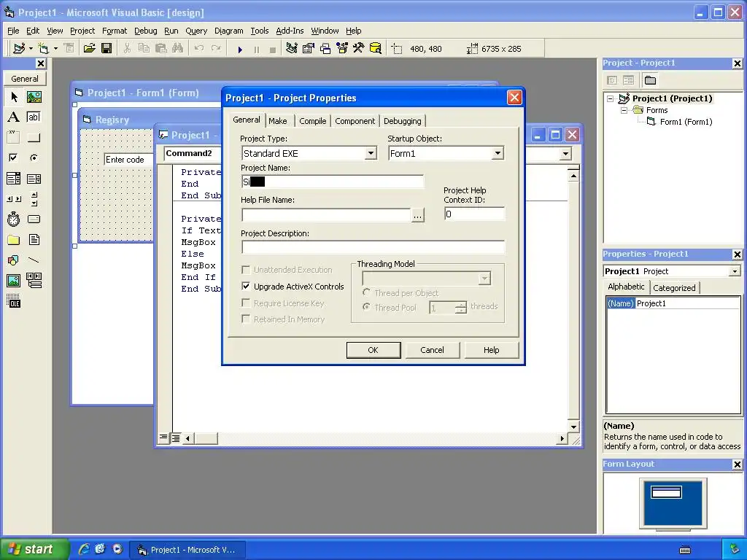The image size is (747, 560).
Task: Click code window vertical scrollbar down arrow
Action: [573, 427]
